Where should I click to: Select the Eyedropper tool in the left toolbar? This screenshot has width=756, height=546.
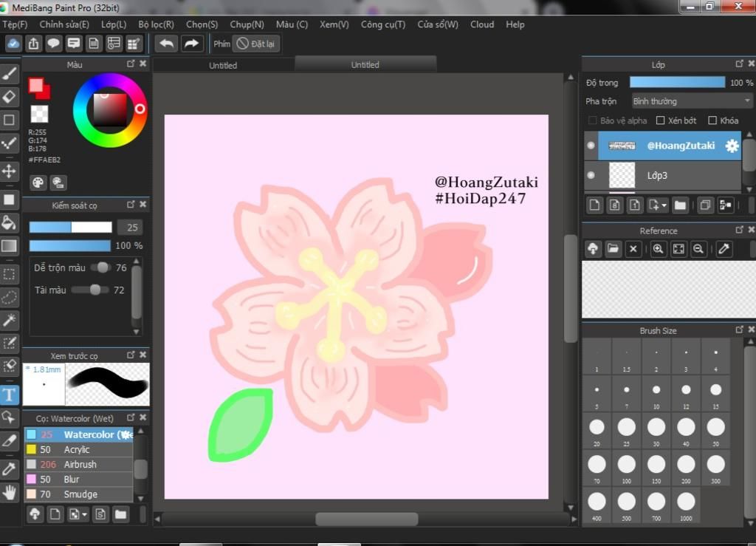click(9, 469)
